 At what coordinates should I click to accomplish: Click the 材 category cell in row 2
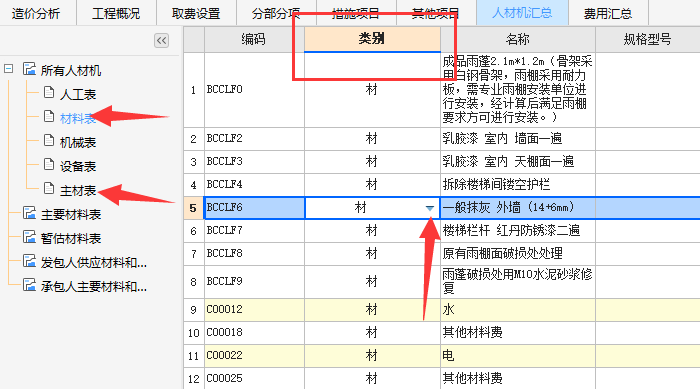click(372, 139)
